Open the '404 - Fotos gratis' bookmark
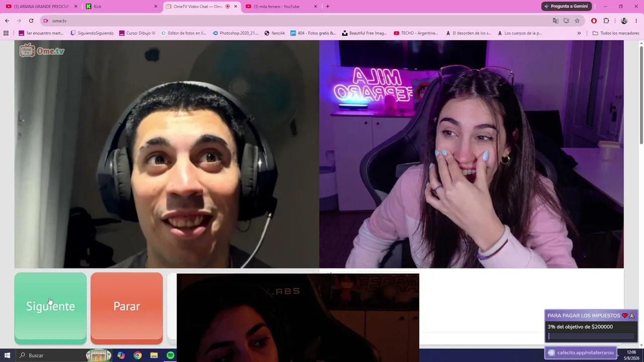The width and height of the screenshot is (644, 362). tap(313, 33)
